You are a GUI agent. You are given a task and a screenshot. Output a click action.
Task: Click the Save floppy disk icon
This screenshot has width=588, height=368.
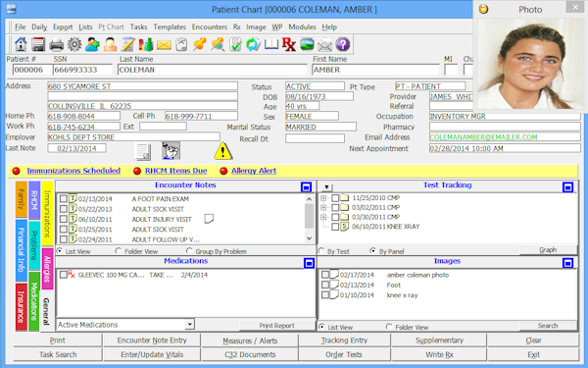pyautogui.click(x=38, y=44)
